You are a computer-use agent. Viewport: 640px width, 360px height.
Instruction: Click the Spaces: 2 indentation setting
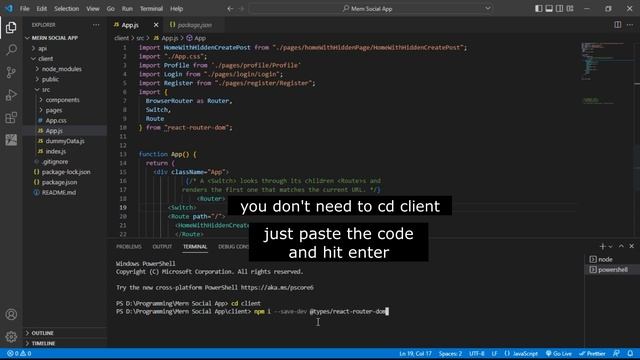point(450,353)
